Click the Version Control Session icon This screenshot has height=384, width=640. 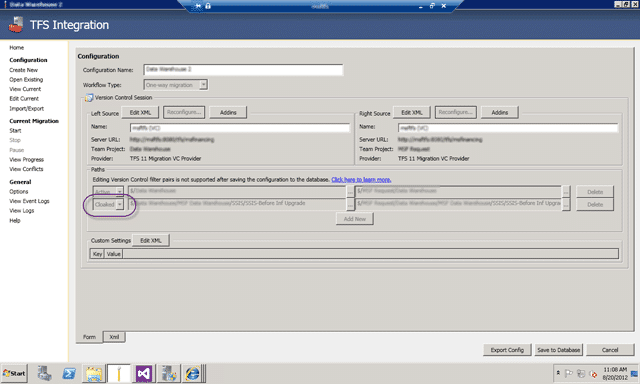click(x=89, y=98)
